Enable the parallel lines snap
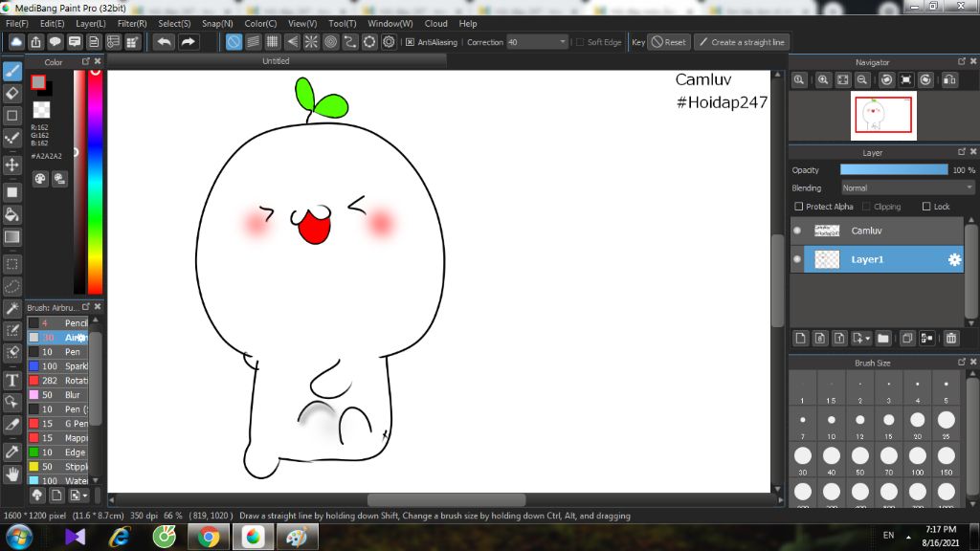980x551 pixels. (x=253, y=42)
